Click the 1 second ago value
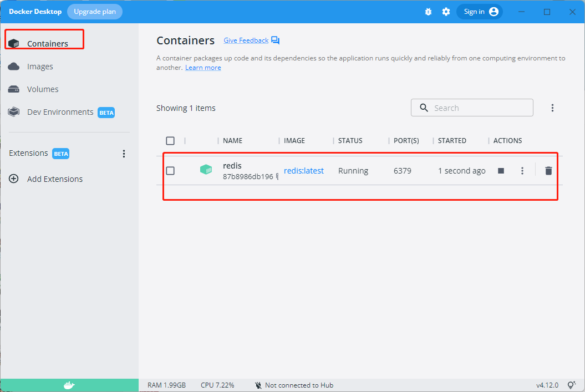The height and width of the screenshot is (392, 585). (x=461, y=171)
